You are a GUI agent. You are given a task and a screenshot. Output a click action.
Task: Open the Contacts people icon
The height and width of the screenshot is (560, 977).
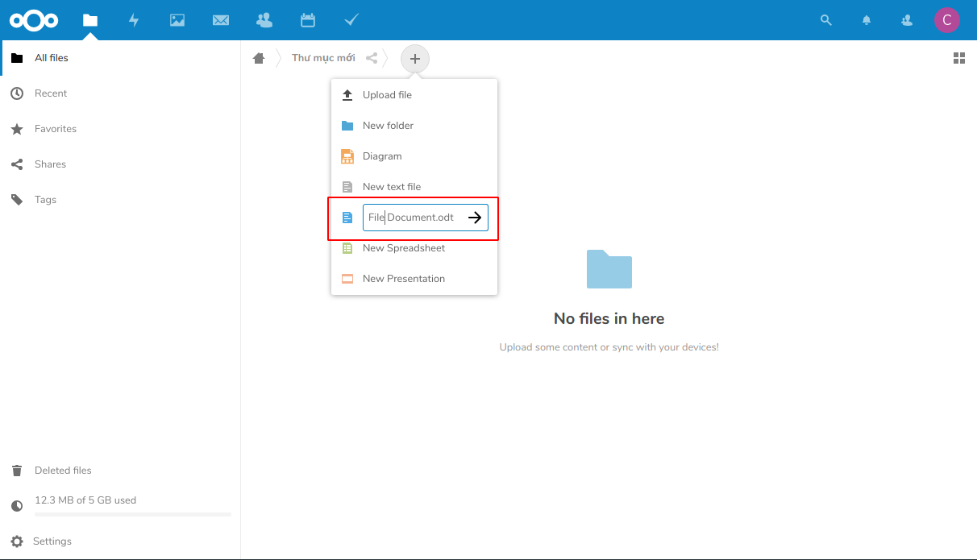(x=264, y=20)
